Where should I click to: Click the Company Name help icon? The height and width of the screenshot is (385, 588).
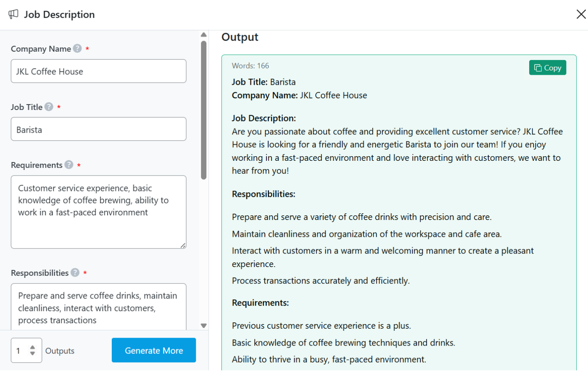point(77,49)
